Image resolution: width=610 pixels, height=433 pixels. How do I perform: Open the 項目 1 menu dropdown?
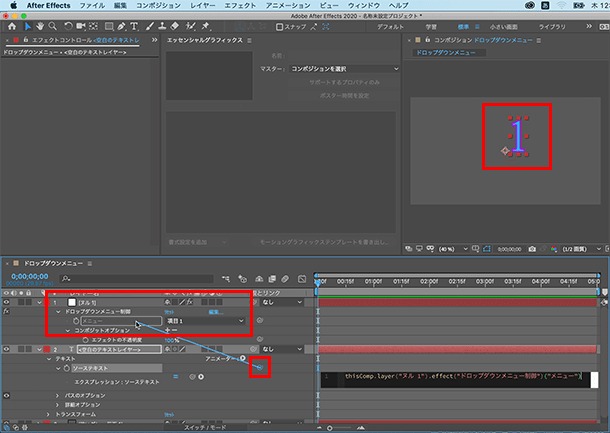205,321
